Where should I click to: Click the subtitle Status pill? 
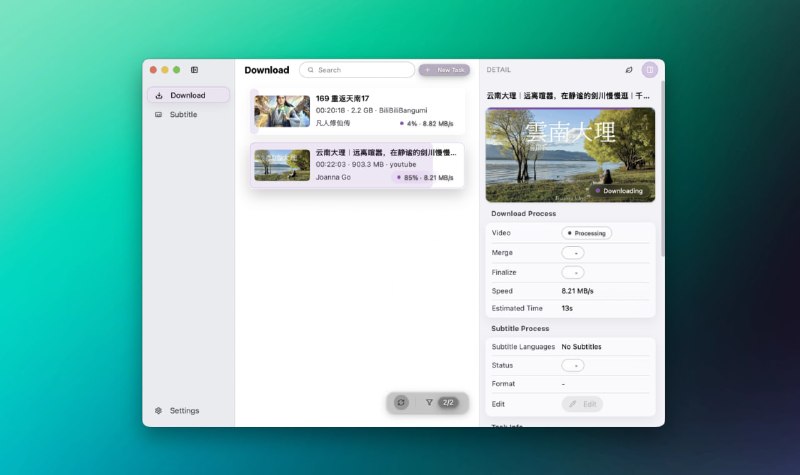(x=573, y=365)
